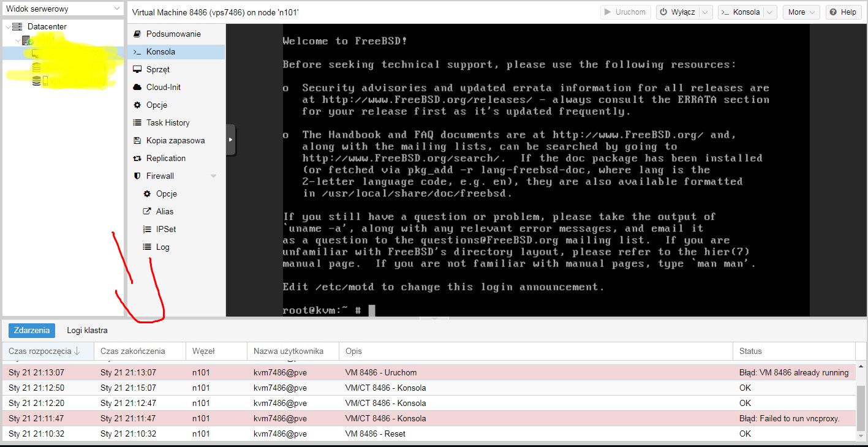
Task: Open the Firewall Log page
Action: click(x=162, y=247)
